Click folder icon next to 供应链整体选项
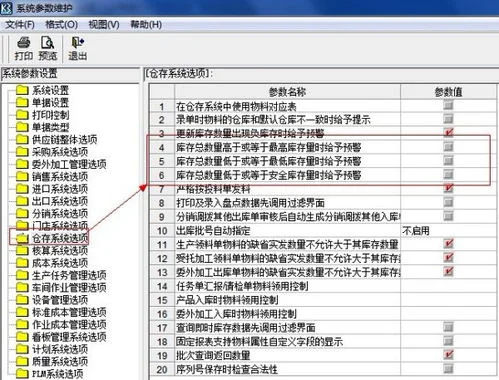The height and width of the screenshot is (380, 499). pos(22,139)
